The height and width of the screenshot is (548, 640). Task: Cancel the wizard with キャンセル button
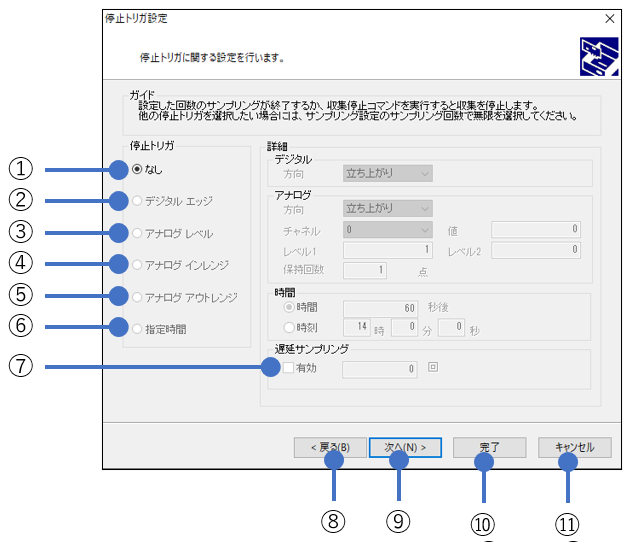pyautogui.click(x=574, y=448)
